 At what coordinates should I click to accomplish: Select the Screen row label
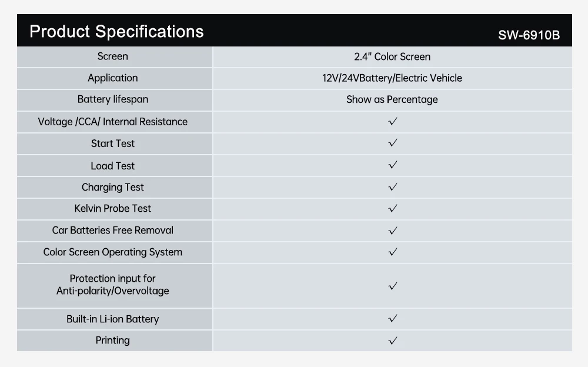pyautogui.click(x=112, y=56)
